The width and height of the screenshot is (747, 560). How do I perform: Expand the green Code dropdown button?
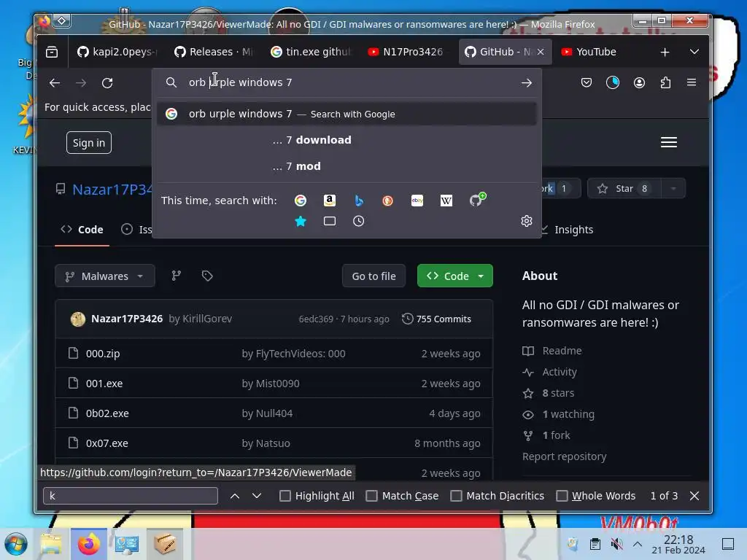click(x=481, y=276)
